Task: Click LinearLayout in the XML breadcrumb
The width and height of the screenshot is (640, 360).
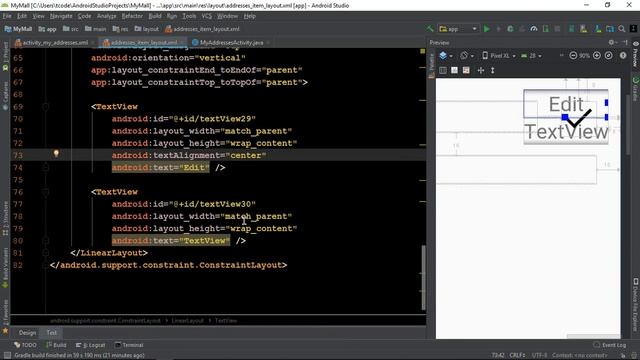Action: point(187,321)
